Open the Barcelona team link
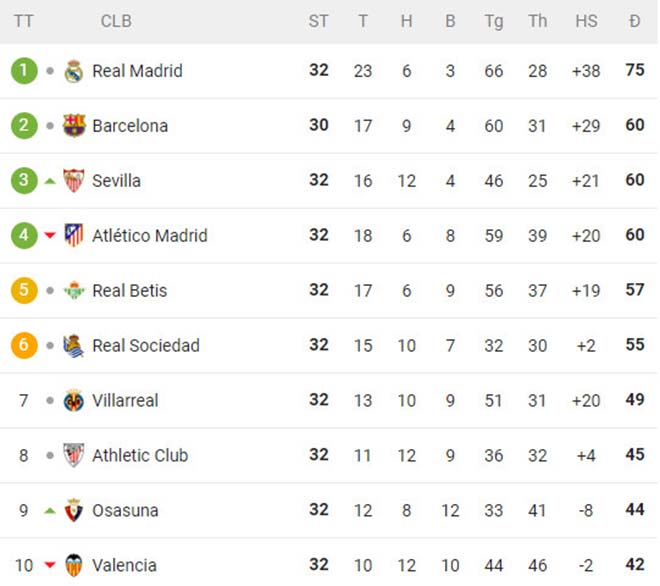This screenshot has width=660, height=586. pyautogui.click(x=130, y=126)
